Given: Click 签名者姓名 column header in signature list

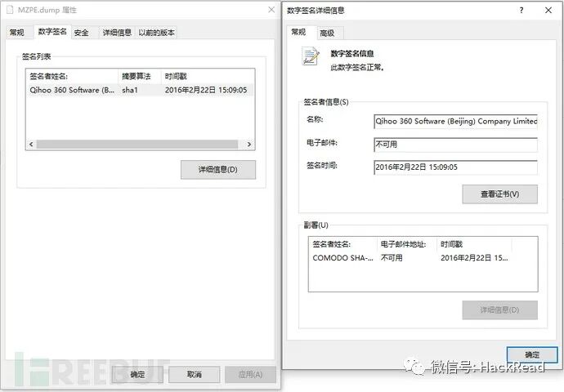Looking at the screenshot, I should click(72, 76).
